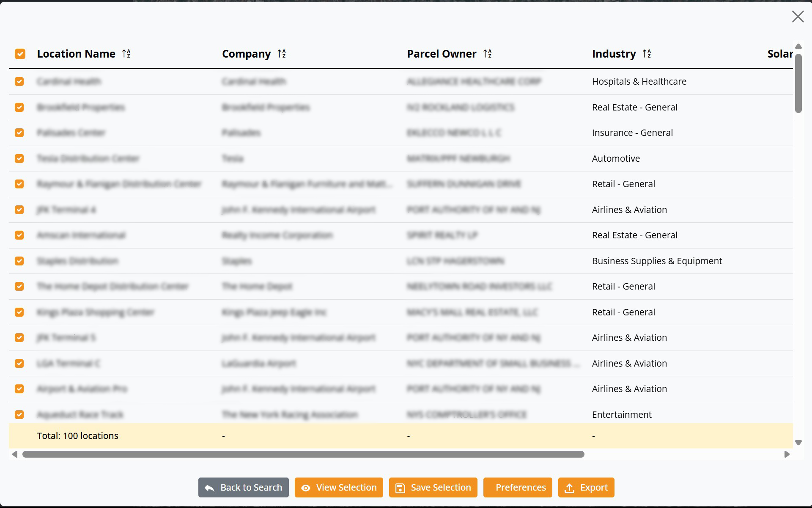The height and width of the screenshot is (508, 812).
Task: Uncheck the Entertainment row checkbox
Action: pyautogui.click(x=19, y=414)
